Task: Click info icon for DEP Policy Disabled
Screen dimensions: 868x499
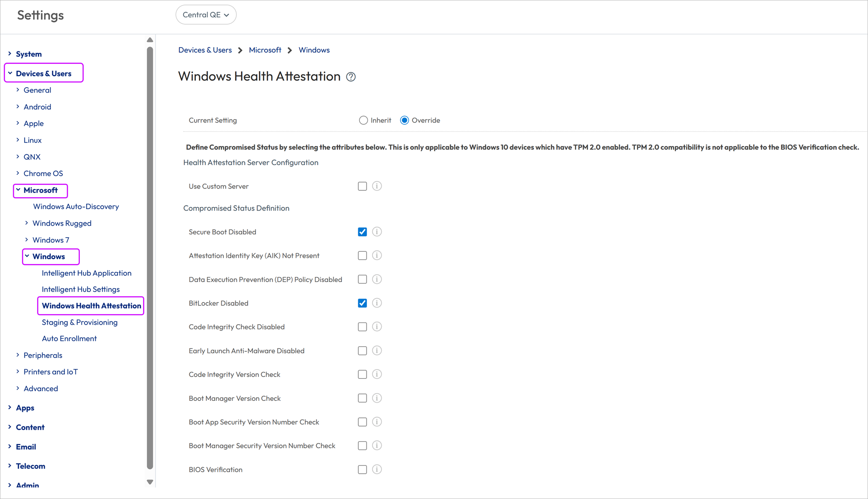Action: coord(377,279)
